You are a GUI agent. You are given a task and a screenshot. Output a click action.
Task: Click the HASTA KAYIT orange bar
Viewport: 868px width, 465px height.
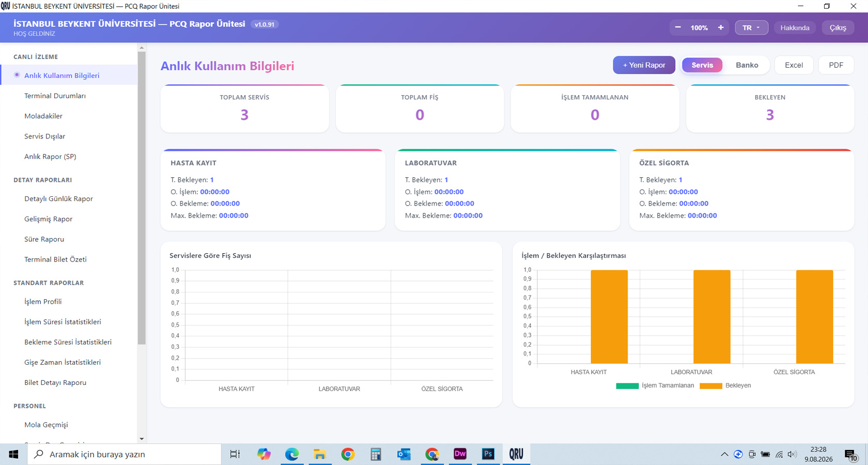[609, 317]
